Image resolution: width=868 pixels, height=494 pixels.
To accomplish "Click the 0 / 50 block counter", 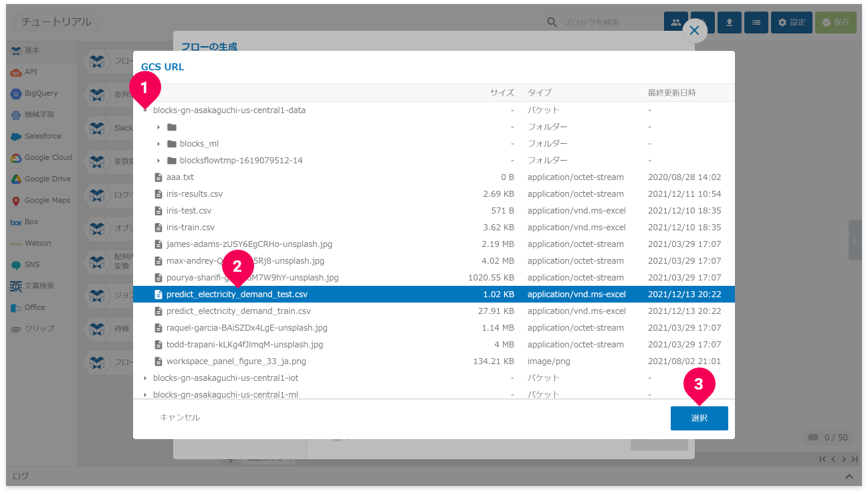I will pyautogui.click(x=829, y=438).
